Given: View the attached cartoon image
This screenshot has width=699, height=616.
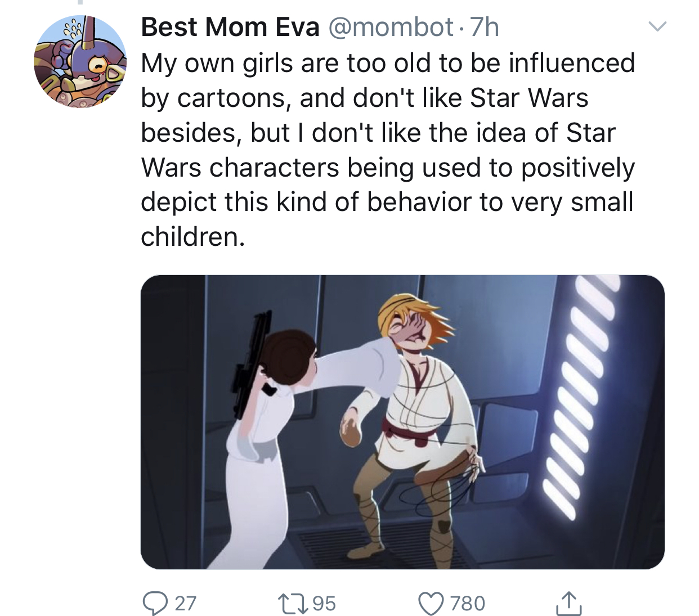Looking at the screenshot, I should coord(402,422).
